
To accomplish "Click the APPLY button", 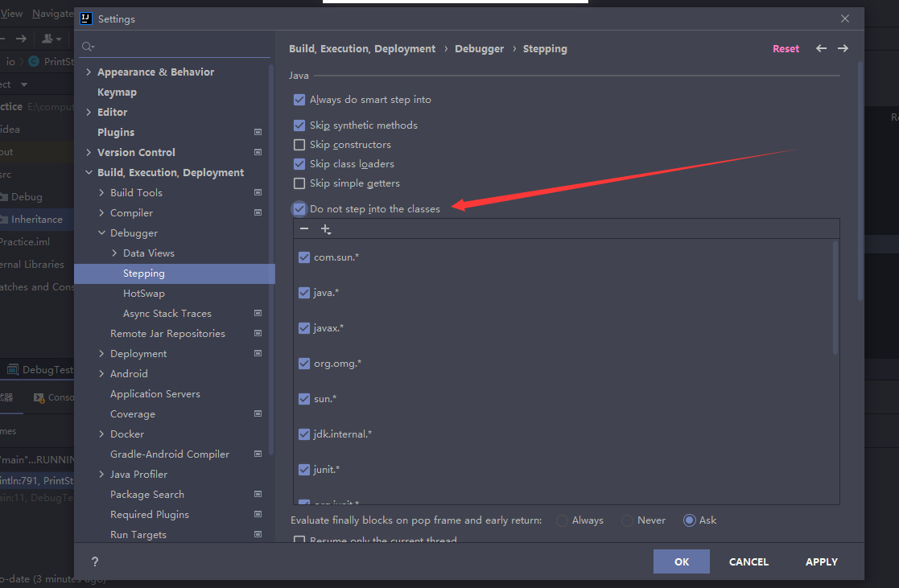I will point(822,561).
